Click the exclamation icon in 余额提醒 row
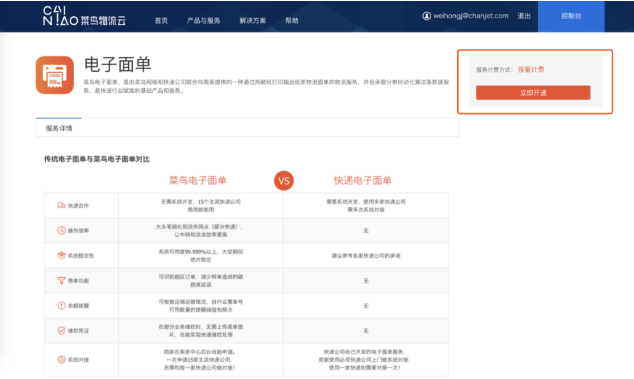Viewport: 634px width, 379px height. coord(61,306)
